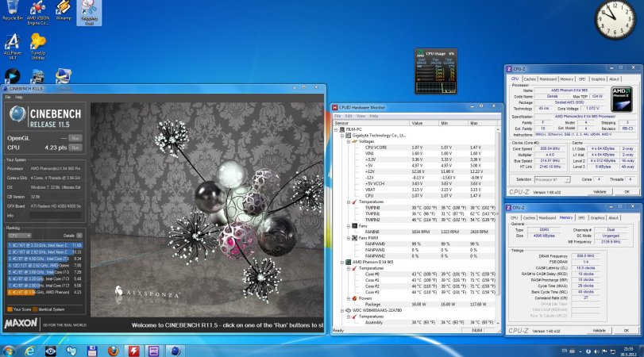The height and width of the screenshot is (357, 644).
Task: Open the red lightning bolt taskbar icon
Action: 133,351
